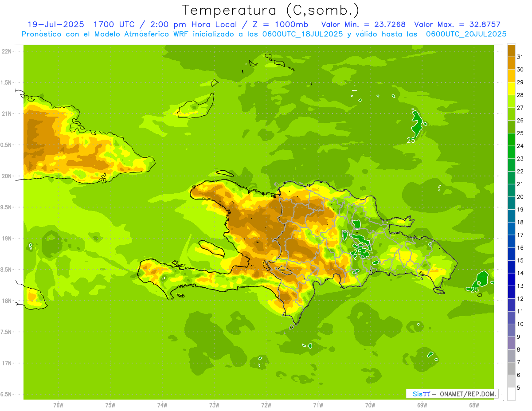Click the 'ONAMET/REP.DOM.' credit label
The width and height of the screenshot is (532, 411).
469,394
